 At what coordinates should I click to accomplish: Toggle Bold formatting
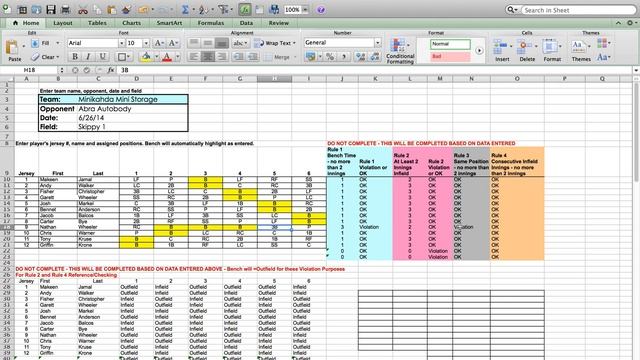(75, 57)
